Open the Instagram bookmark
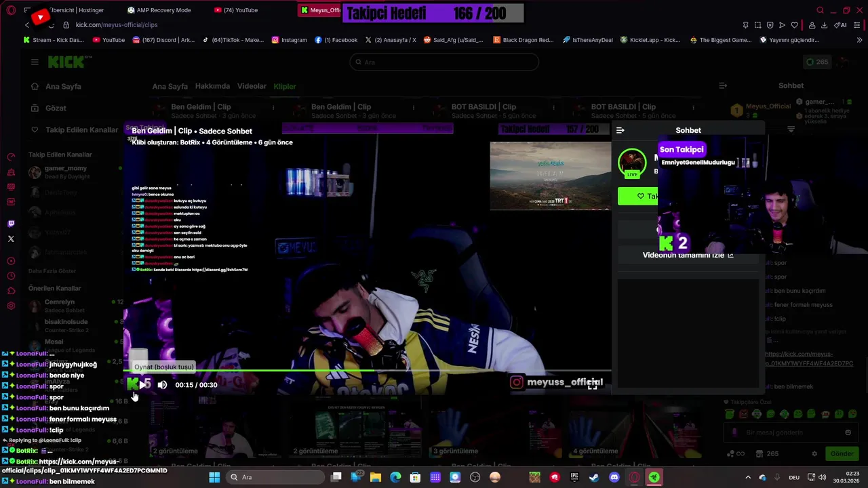The width and height of the screenshot is (868, 488). point(290,40)
